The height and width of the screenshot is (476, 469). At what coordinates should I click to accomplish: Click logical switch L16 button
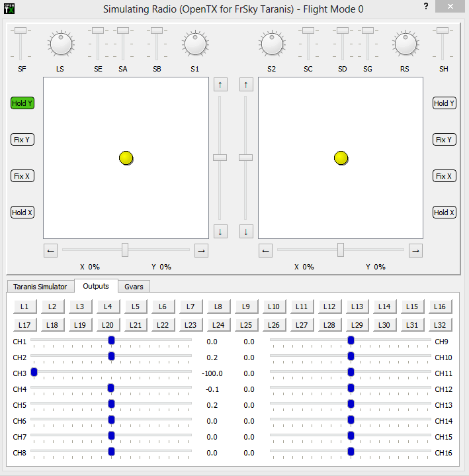440,307
